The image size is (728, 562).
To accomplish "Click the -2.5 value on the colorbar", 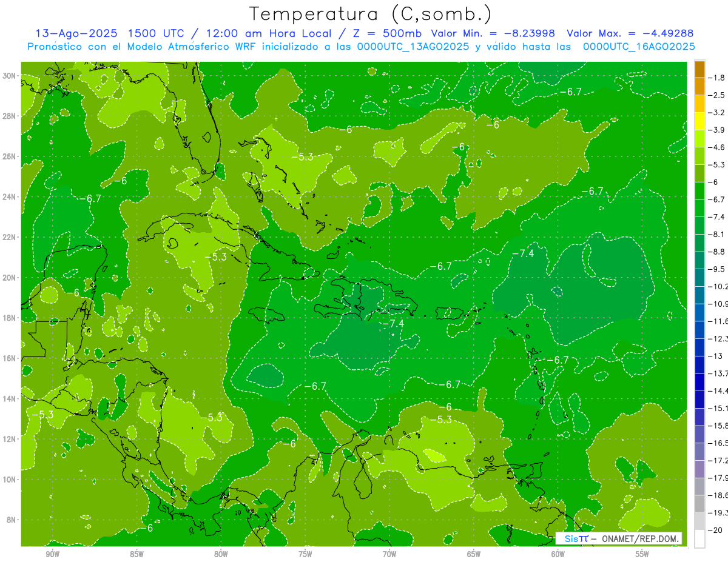I will (718, 95).
